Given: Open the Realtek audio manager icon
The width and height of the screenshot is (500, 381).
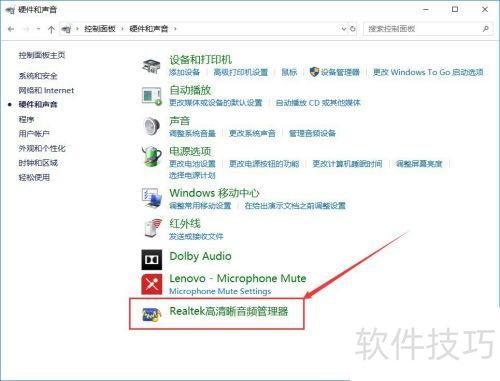Looking at the screenshot, I should (x=152, y=314).
